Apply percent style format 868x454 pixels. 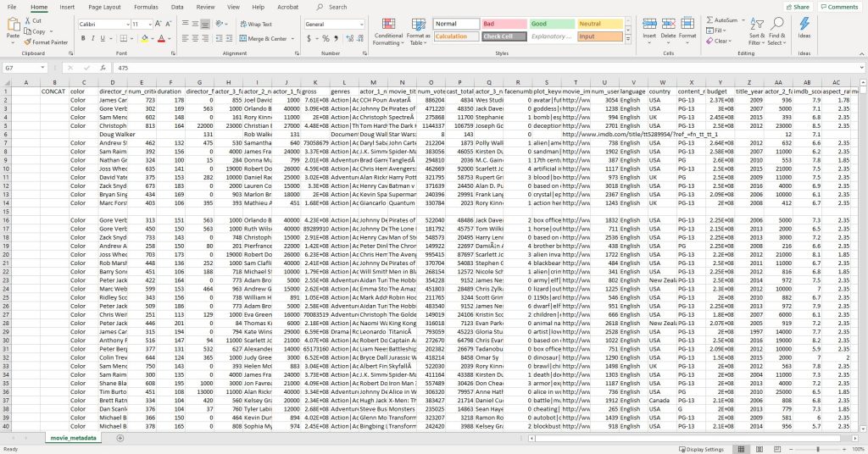tap(325, 39)
